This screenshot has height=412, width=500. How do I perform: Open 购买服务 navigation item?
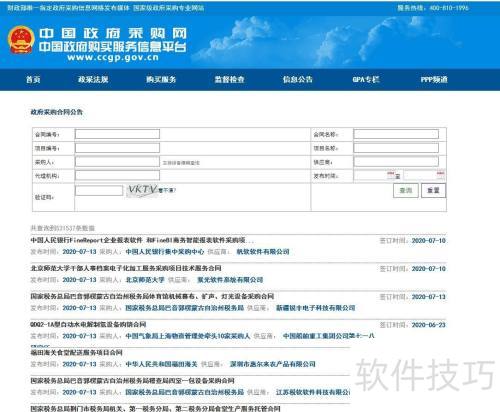coord(161,79)
